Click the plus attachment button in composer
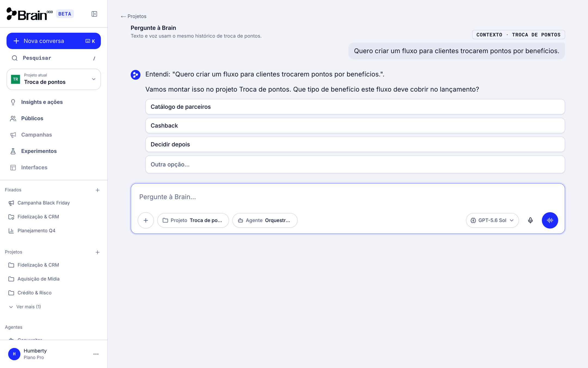The image size is (588, 368). (x=146, y=220)
